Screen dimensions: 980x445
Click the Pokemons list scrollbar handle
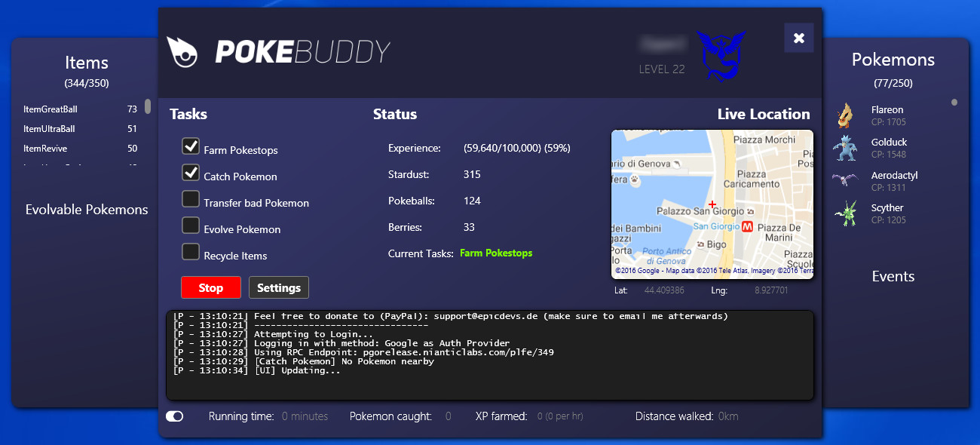tap(954, 103)
